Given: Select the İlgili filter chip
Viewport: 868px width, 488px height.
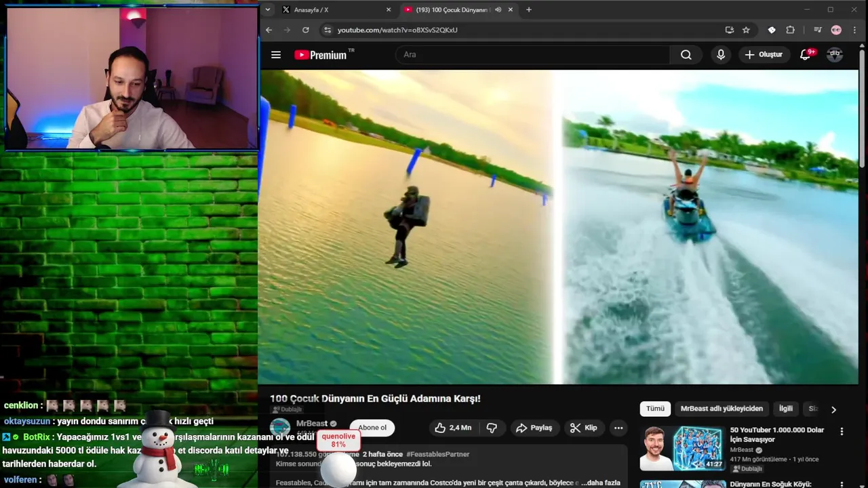Looking at the screenshot, I should coord(785,409).
